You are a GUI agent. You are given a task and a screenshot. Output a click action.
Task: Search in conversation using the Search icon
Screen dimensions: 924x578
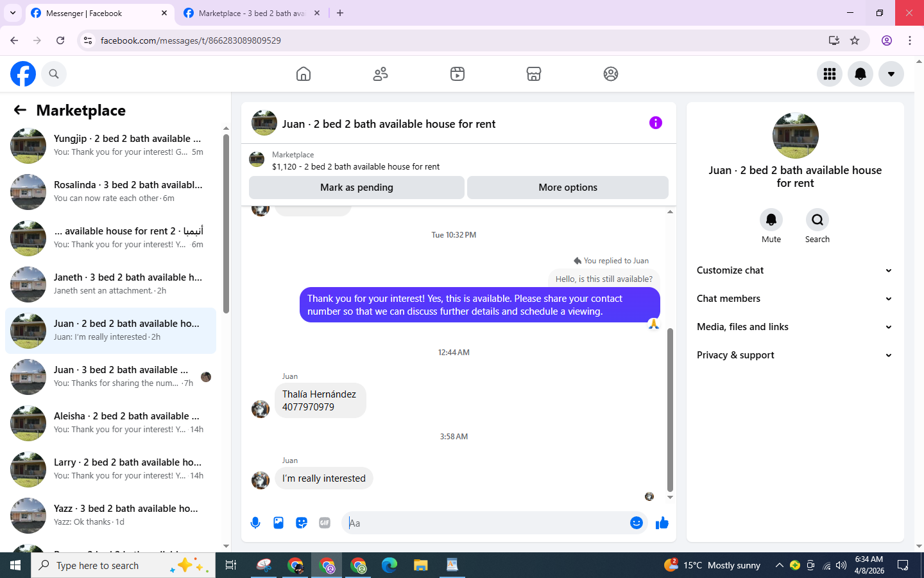pos(817,220)
